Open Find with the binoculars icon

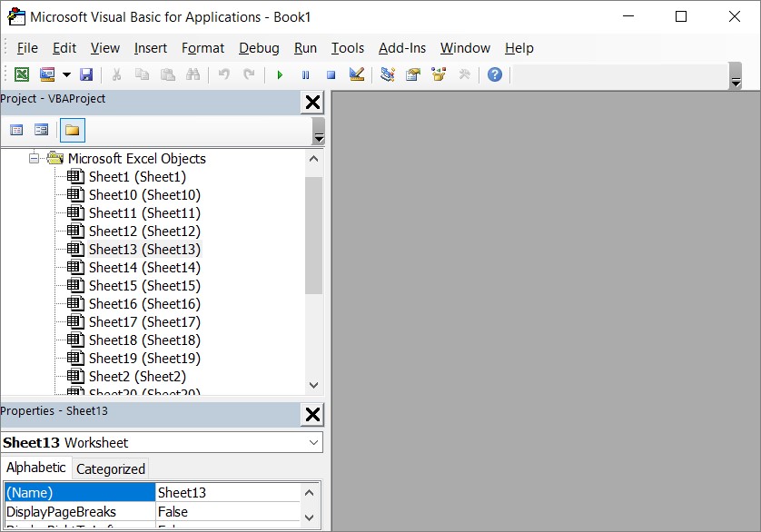click(193, 74)
